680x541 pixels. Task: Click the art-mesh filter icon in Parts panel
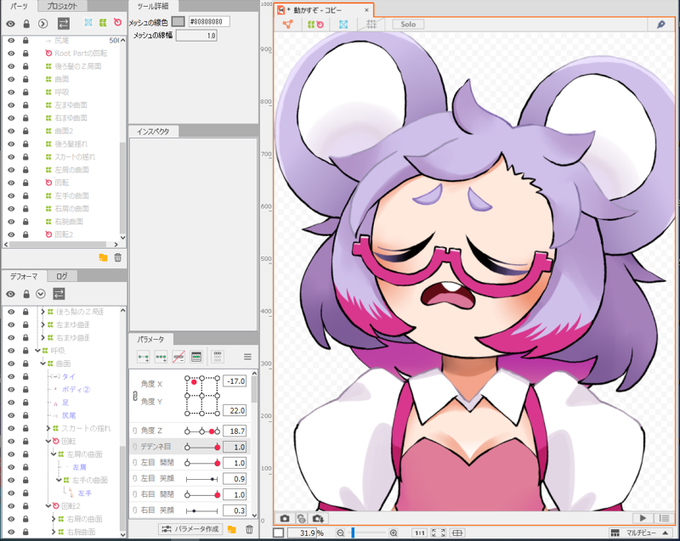coord(88,23)
